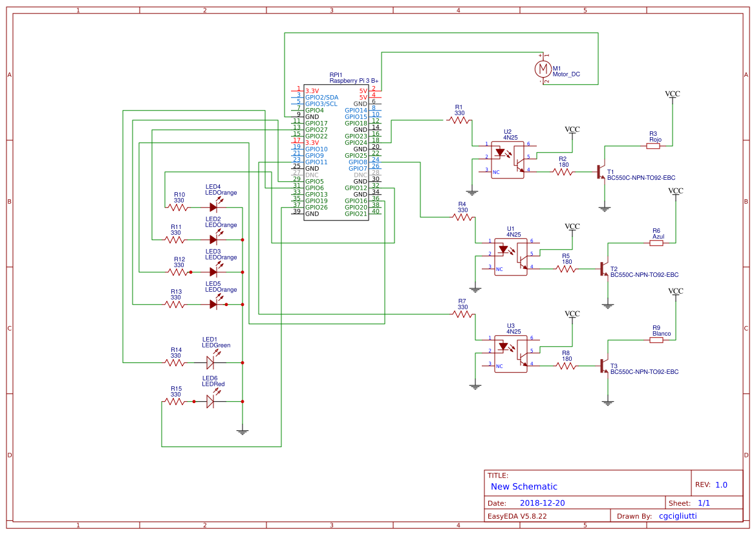Pick the R2 180 resistor symbol

click(x=562, y=171)
